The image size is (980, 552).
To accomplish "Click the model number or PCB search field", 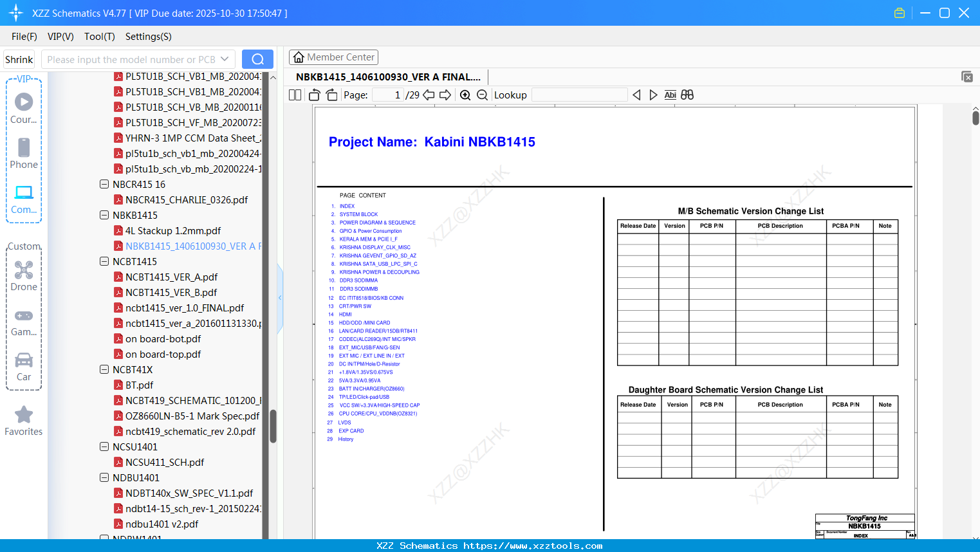I will (131, 59).
